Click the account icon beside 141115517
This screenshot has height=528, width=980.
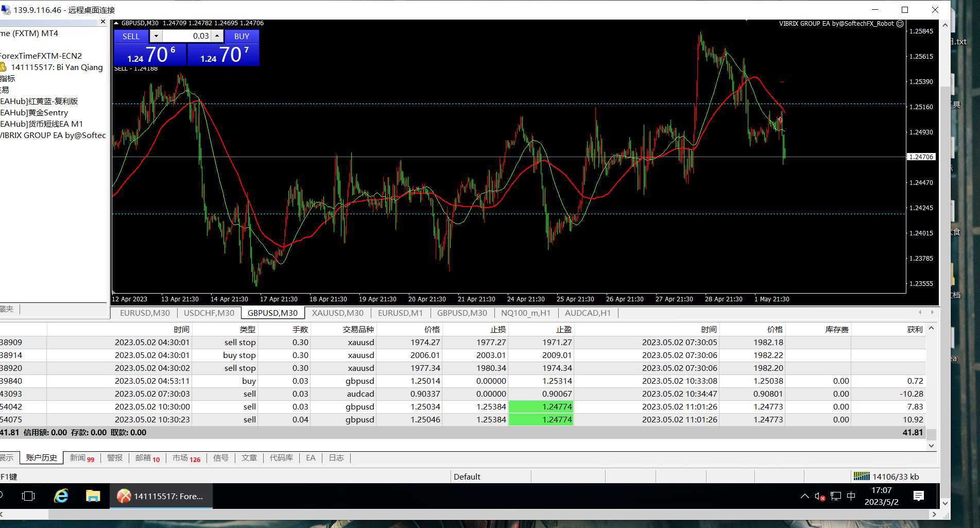[3, 67]
